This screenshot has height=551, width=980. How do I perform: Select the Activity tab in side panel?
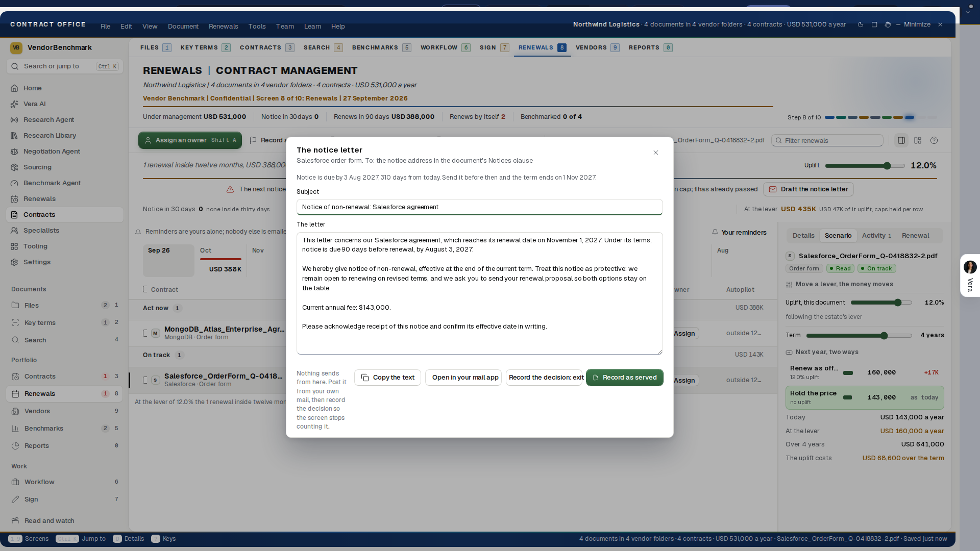coord(876,236)
